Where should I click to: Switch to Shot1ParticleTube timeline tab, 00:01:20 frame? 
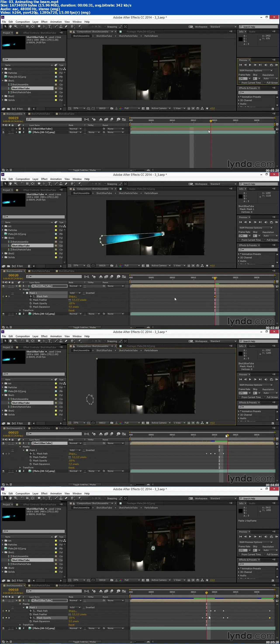coord(40,114)
